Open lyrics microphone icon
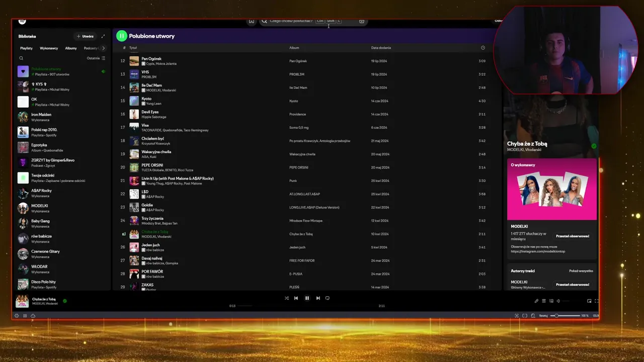Screen dimensions: 644x362 click(536, 301)
